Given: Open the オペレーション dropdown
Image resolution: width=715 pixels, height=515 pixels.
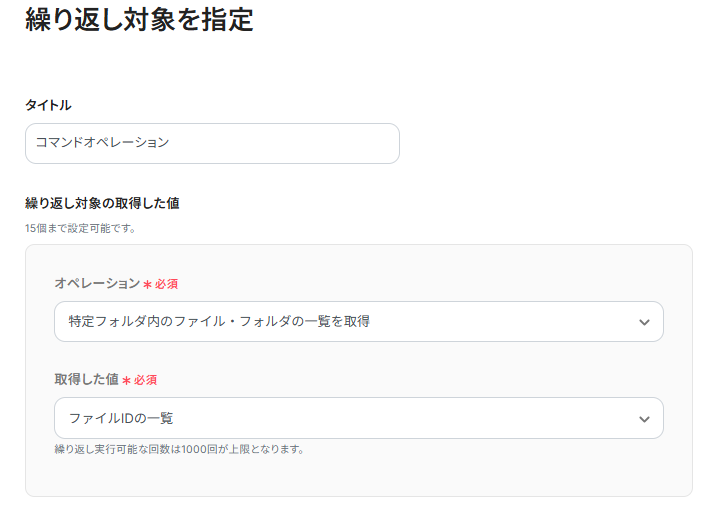Looking at the screenshot, I should (x=358, y=322).
